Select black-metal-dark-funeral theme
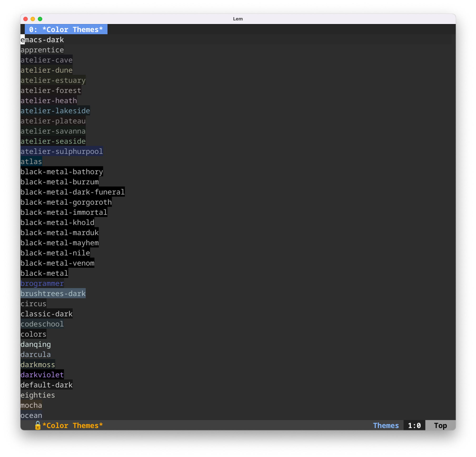 coord(72,192)
